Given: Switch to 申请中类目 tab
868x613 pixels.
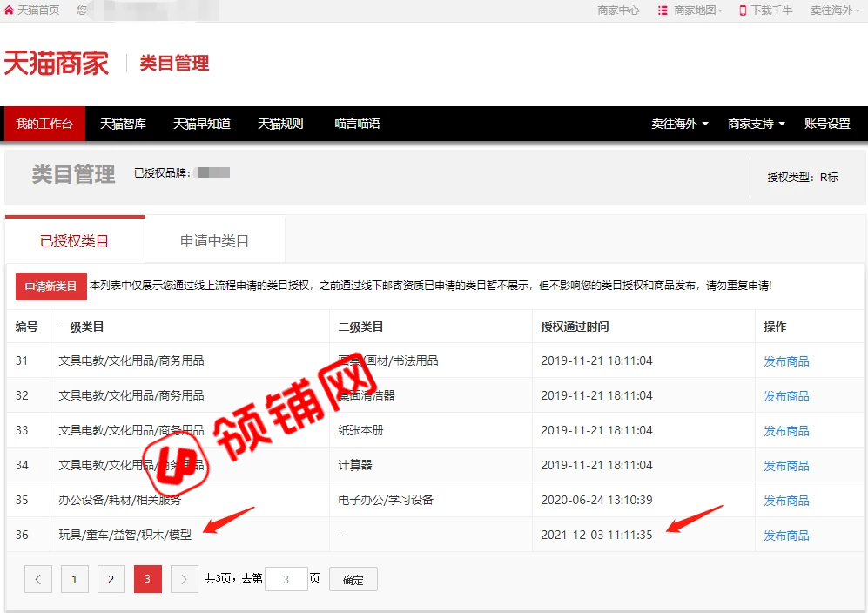Looking at the screenshot, I should [x=215, y=240].
